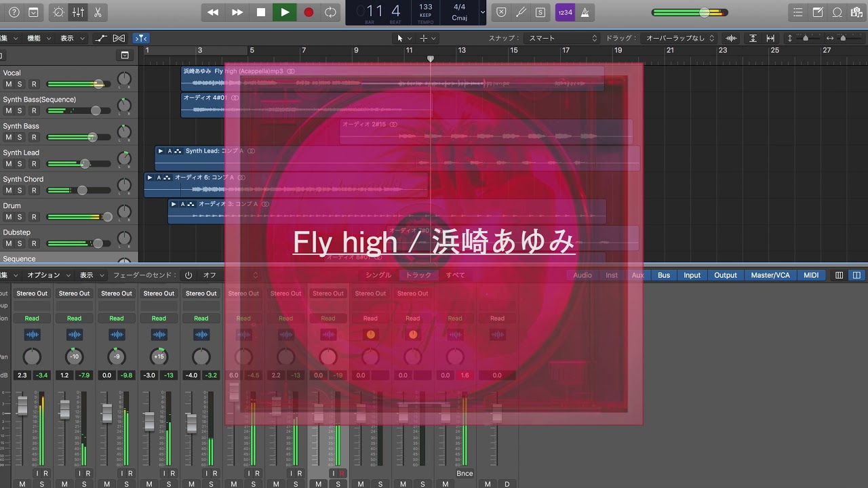Record-enable the Vocal track
This screenshot has width=868, height=488.
34,84
